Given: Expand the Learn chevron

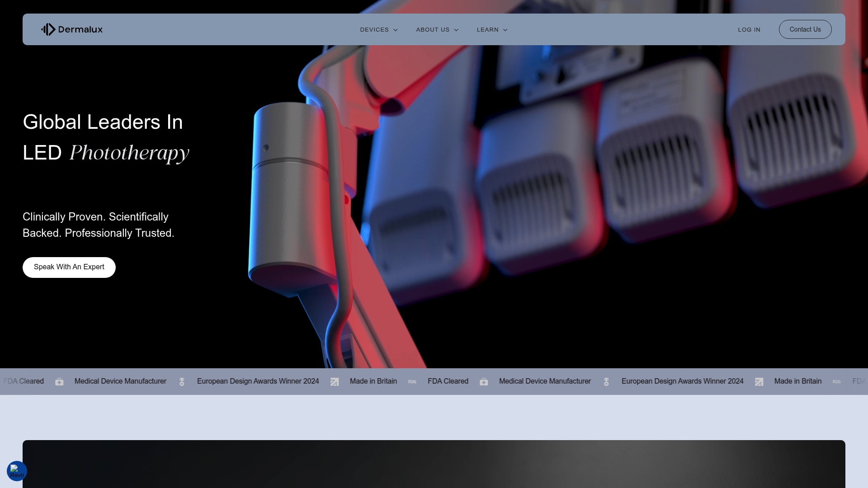Looking at the screenshot, I should point(505,30).
